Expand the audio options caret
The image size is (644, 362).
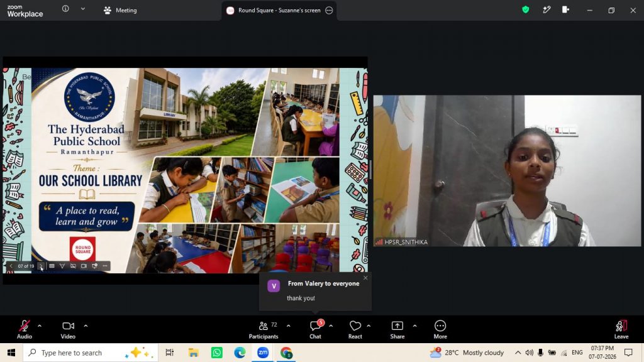click(40, 326)
